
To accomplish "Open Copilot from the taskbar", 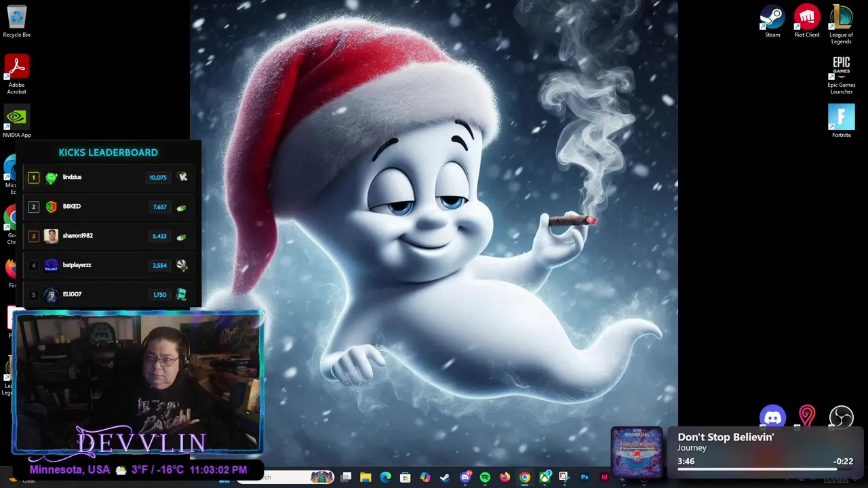I will [425, 477].
